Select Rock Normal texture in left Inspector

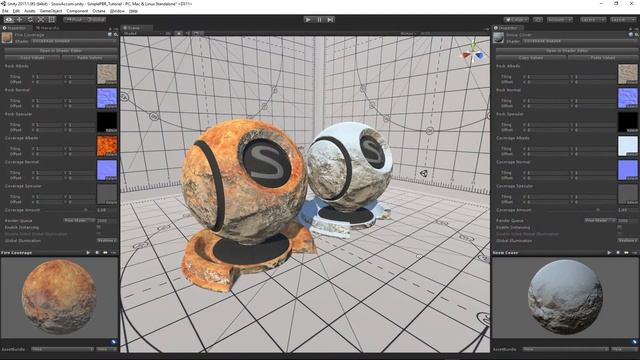pos(107,98)
